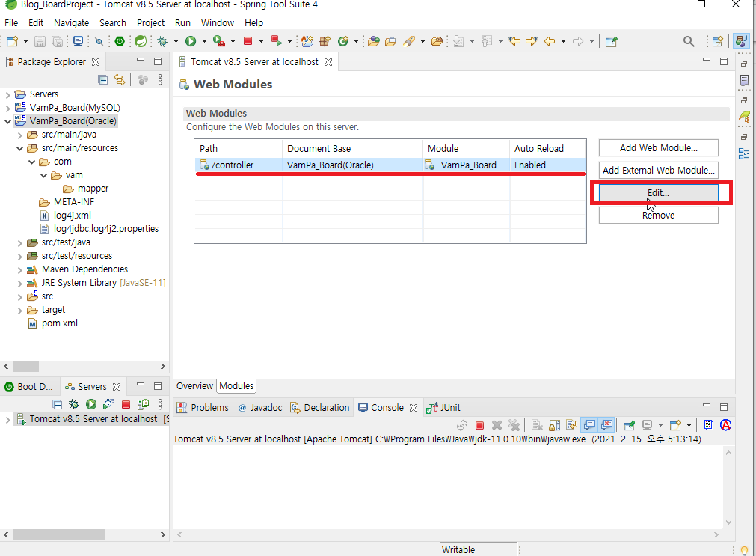756x556 pixels.
Task: Switch to the Boot Dashboard tab
Action: (x=28, y=387)
